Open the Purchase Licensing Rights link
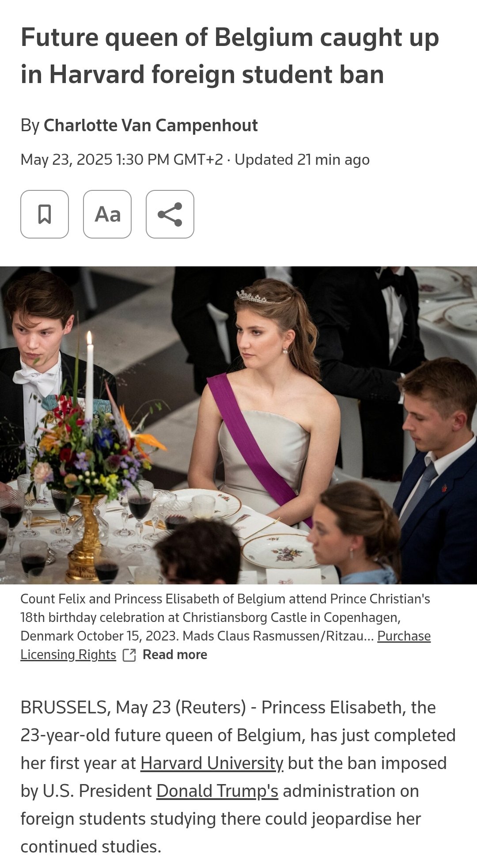Screen dimensions: 477x868 pyautogui.click(x=225, y=645)
